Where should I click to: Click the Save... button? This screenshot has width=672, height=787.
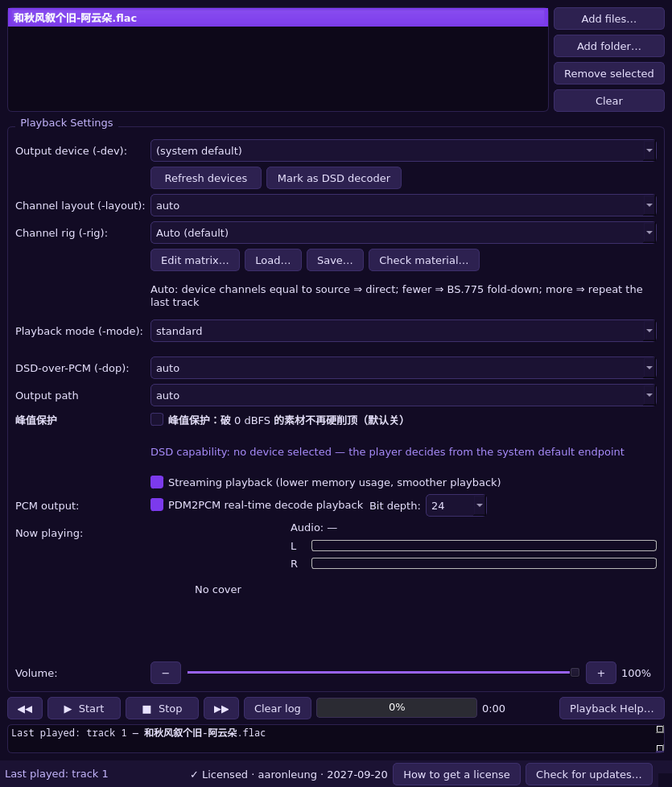click(335, 260)
